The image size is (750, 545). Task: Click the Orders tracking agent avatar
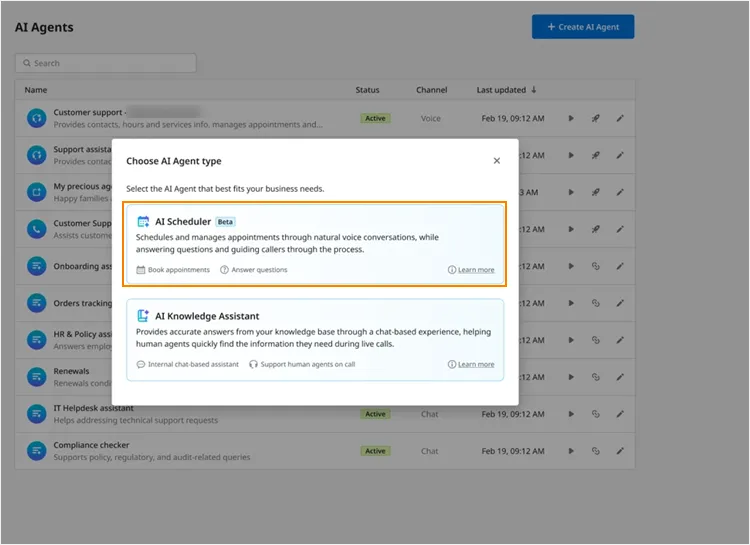[x=36, y=303]
